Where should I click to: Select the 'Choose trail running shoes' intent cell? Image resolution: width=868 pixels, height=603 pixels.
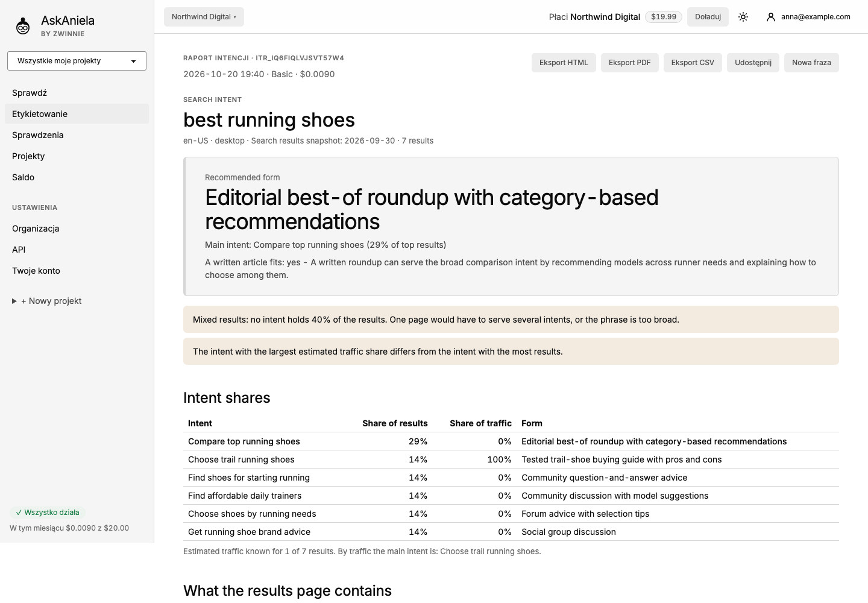[x=241, y=459]
